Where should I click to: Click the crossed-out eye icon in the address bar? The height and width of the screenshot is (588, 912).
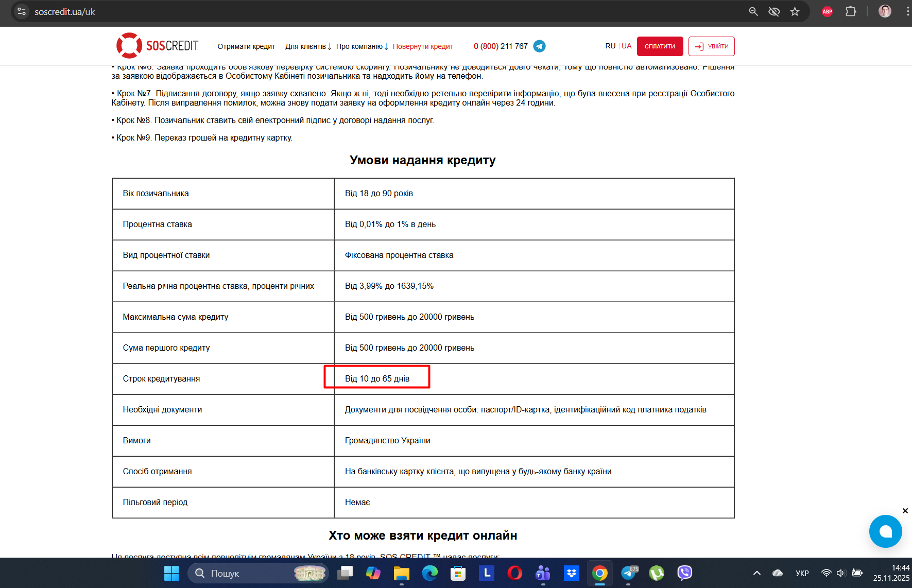click(x=774, y=11)
